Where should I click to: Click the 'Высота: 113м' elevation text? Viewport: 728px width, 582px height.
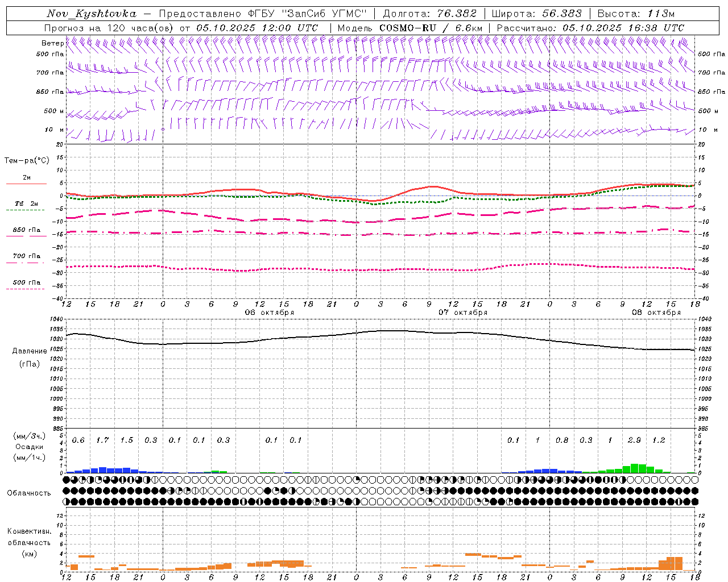[x=636, y=14]
